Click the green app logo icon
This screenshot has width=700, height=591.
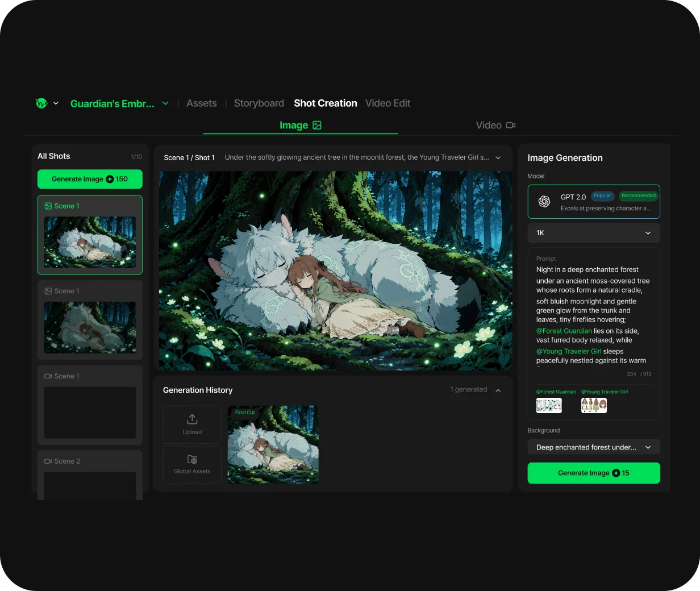pyautogui.click(x=41, y=103)
